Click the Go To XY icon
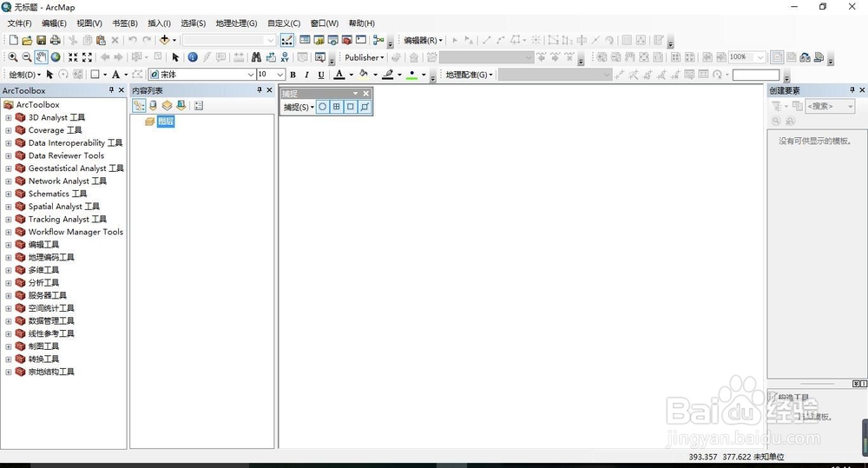The image size is (868, 468). tap(285, 57)
